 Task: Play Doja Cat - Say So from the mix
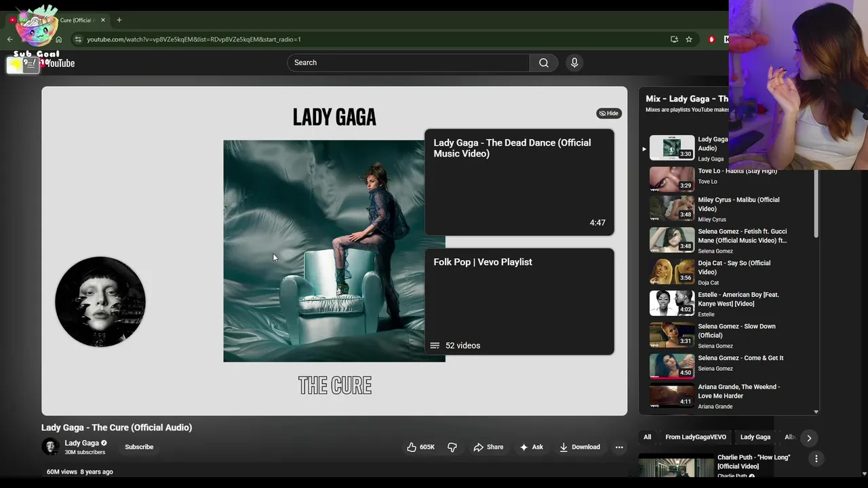[719, 272]
